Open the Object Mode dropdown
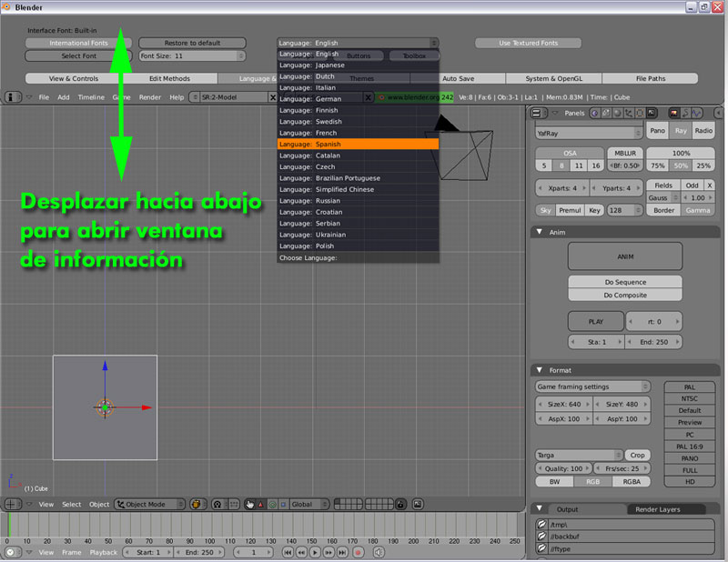Viewport: 728px width, 562px height. 149,504
